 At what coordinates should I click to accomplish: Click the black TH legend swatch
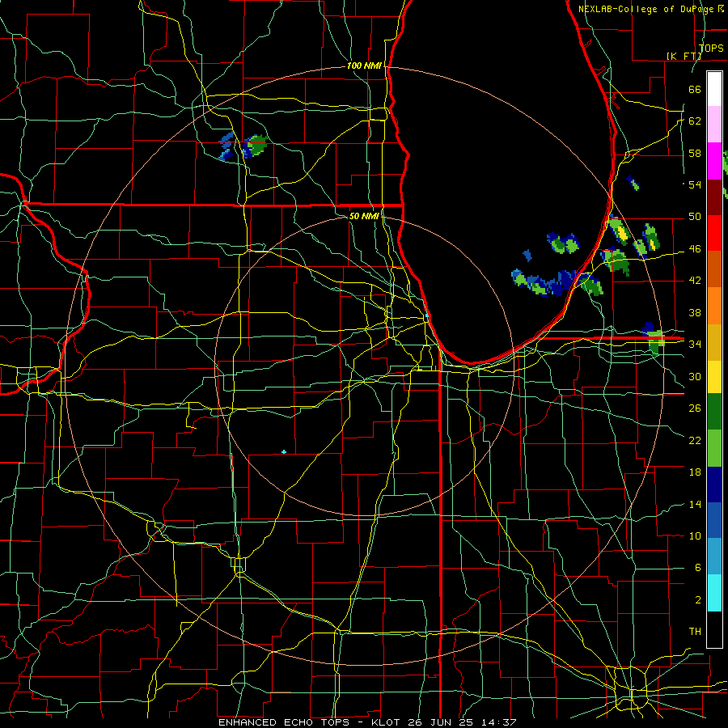click(714, 629)
